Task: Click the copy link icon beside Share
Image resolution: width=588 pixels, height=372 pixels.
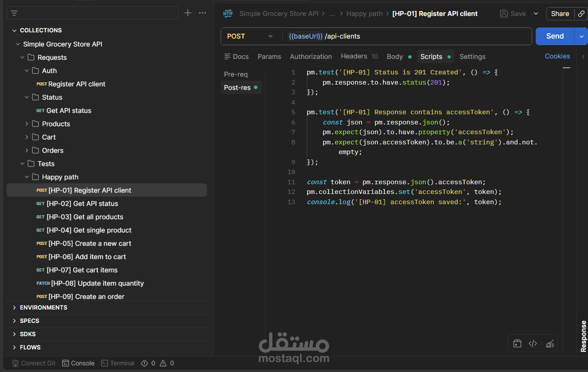Action: click(581, 14)
